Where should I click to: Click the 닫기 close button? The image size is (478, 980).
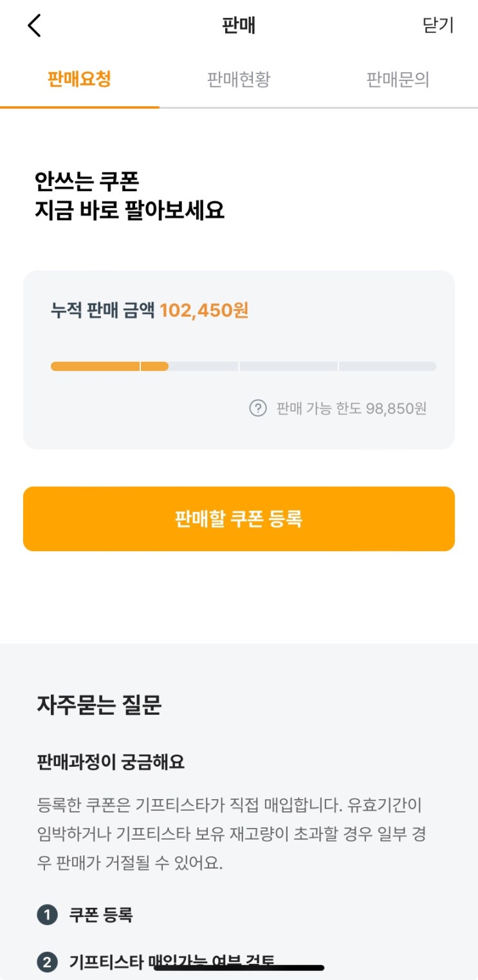click(438, 25)
